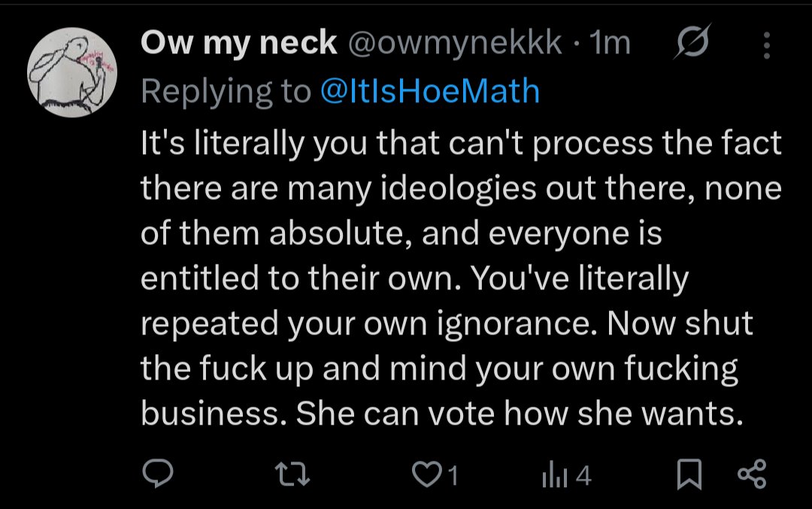812x509 pixels.
Task: Click the display name "Ow my neck"
Action: (x=238, y=44)
